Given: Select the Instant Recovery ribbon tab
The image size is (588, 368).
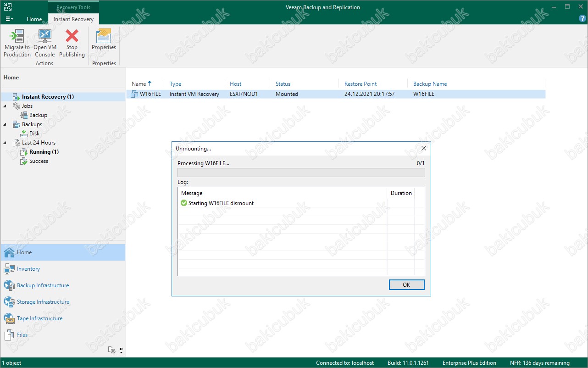Looking at the screenshot, I should pyautogui.click(x=73, y=19).
